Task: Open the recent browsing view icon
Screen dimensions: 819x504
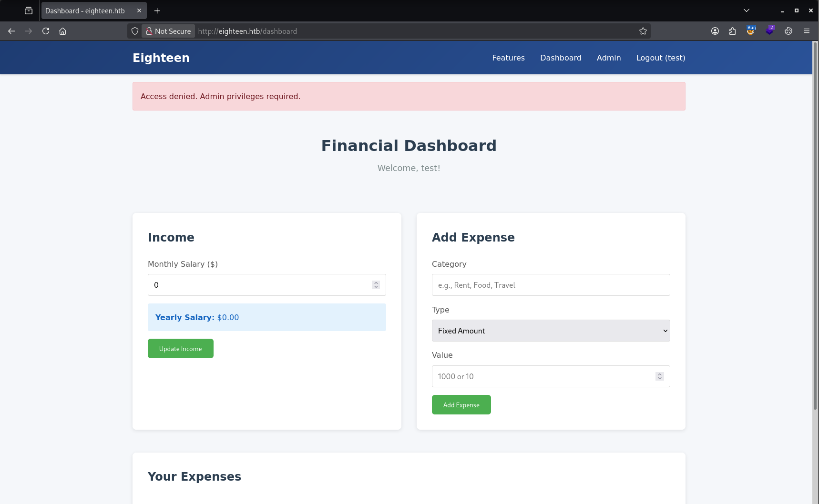Action: click(29, 10)
